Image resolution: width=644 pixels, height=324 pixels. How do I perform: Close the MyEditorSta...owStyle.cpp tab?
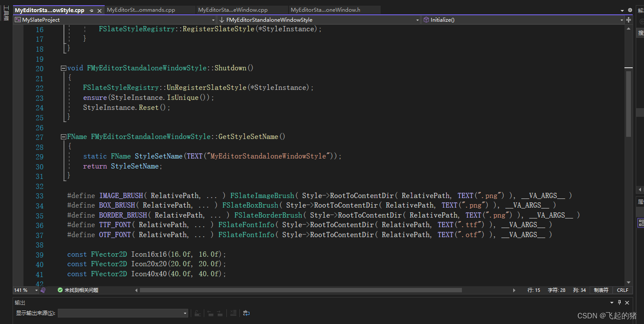[99, 10]
